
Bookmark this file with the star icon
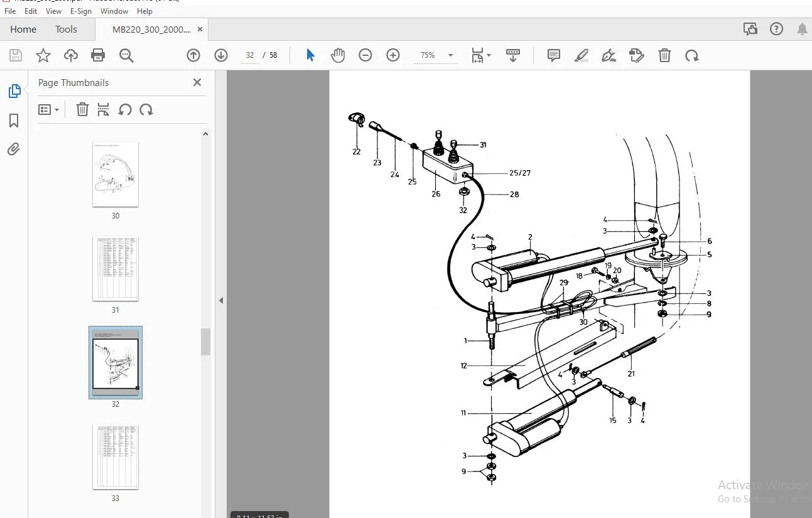click(43, 55)
